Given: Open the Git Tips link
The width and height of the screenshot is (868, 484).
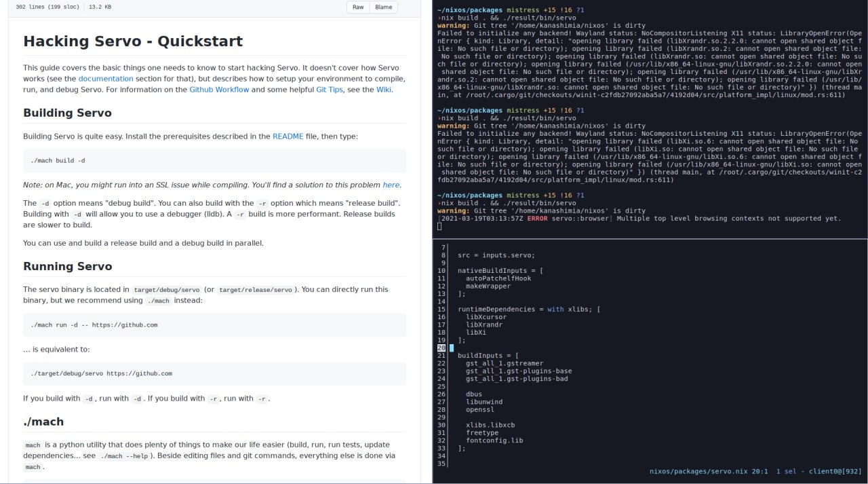Looking at the screenshot, I should 331,90.
